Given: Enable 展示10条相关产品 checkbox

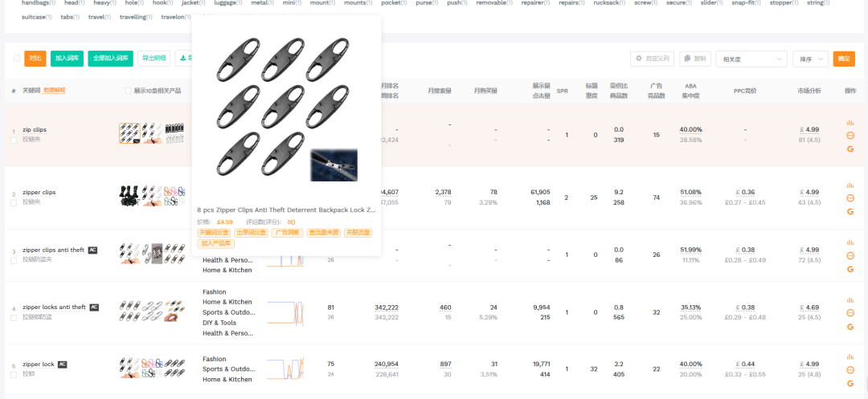Looking at the screenshot, I should (x=129, y=91).
